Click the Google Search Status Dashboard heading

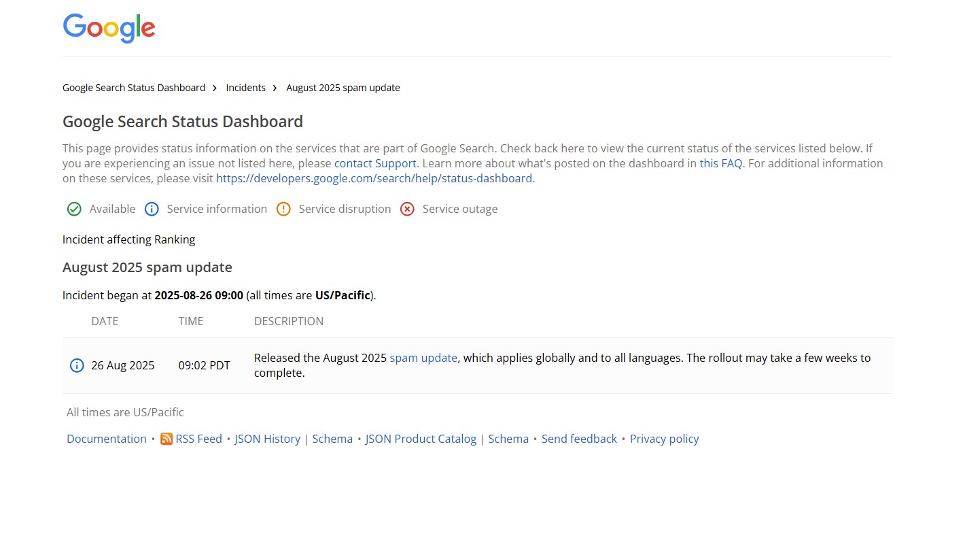183,122
